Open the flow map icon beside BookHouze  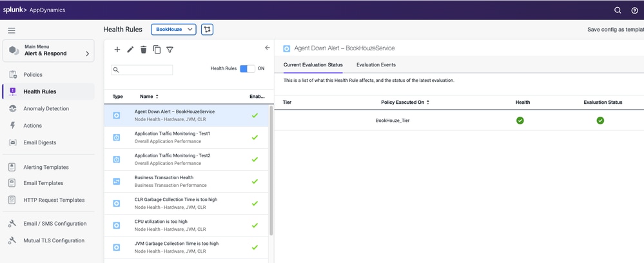[x=207, y=30]
